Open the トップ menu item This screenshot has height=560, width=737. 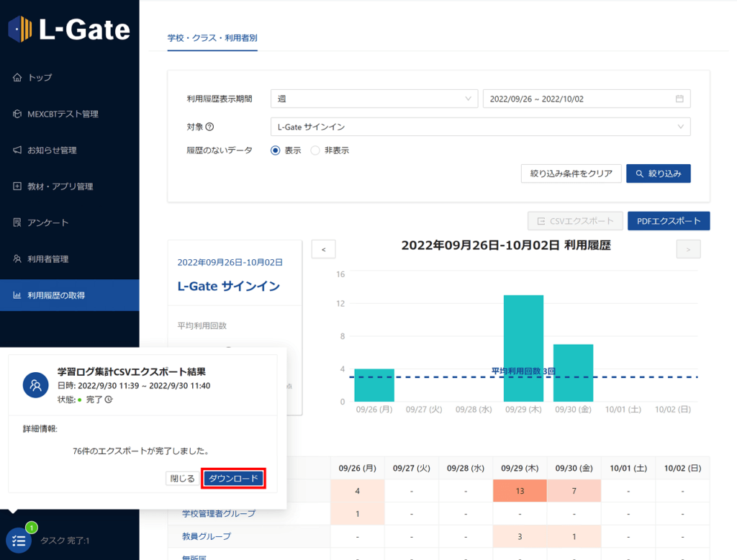click(x=70, y=78)
